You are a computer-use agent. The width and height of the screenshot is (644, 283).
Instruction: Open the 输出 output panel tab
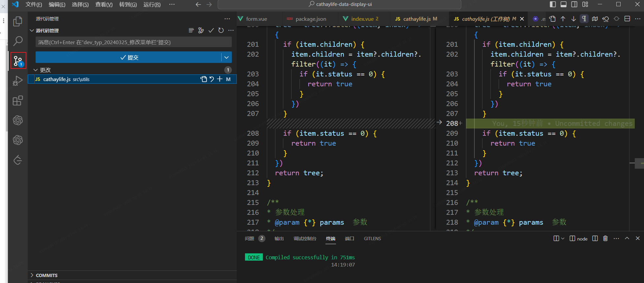(279, 238)
